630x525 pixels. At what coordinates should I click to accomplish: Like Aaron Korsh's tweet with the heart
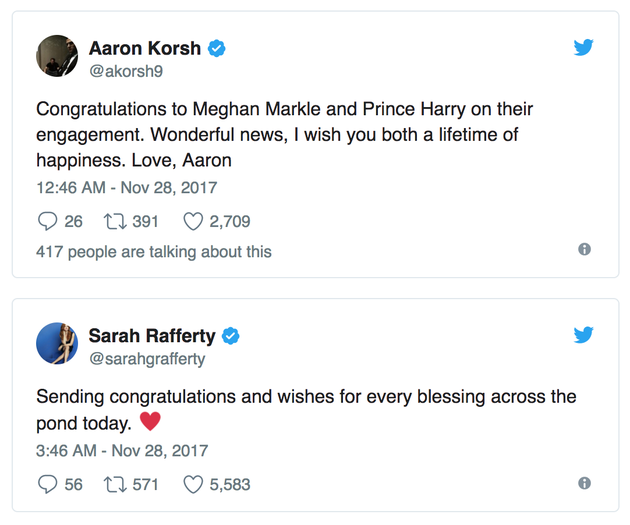[x=192, y=221]
